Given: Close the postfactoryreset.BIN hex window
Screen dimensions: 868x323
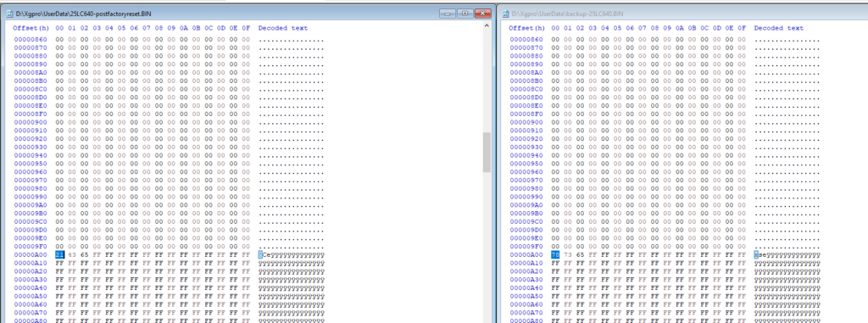Looking at the screenshot, I should (483, 14).
